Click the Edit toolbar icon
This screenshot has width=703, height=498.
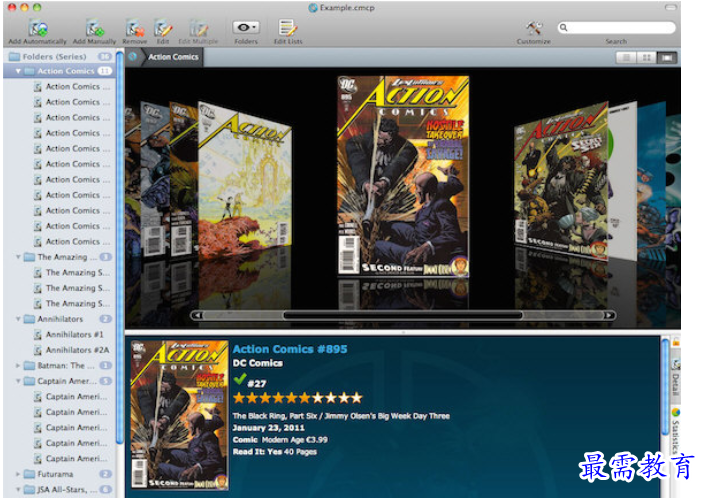[163, 29]
